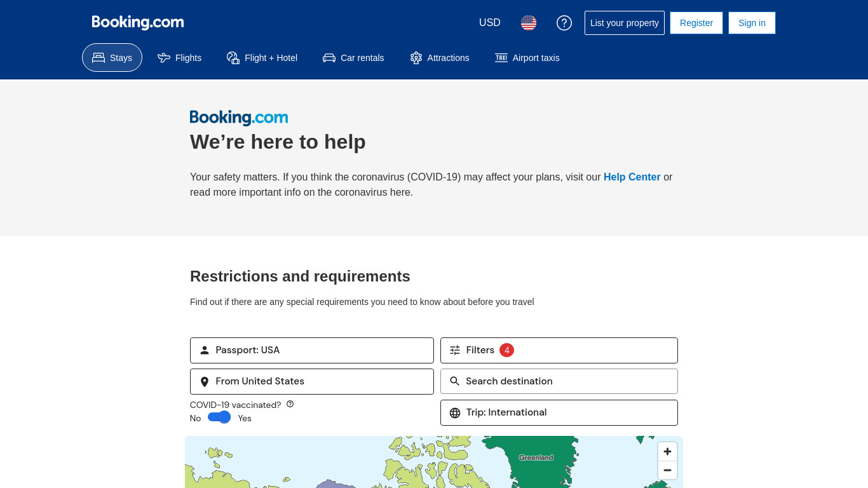This screenshot has width=868, height=488.
Task: Click the Ferris wheel icon beside Attractions
Action: tap(416, 58)
